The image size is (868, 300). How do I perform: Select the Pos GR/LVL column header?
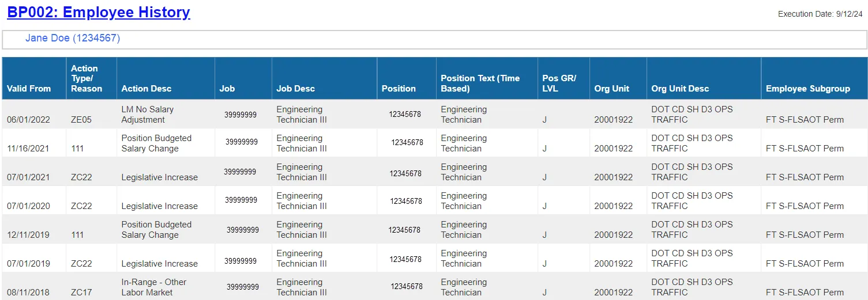click(x=559, y=83)
